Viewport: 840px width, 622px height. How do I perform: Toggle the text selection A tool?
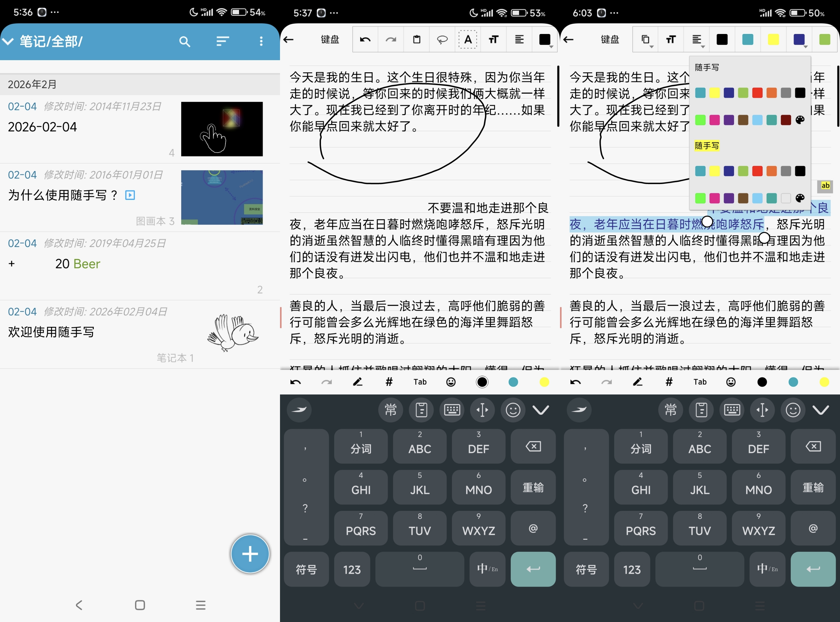tap(468, 39)
